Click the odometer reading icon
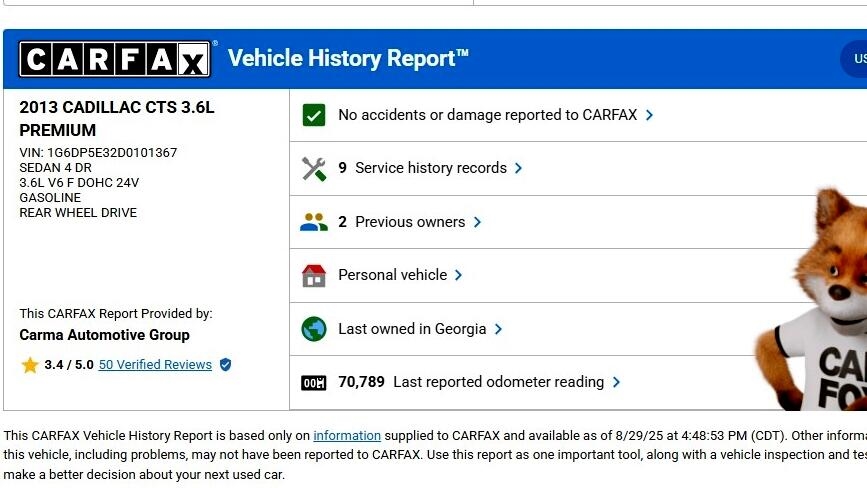Viewport: 867px width, 488px height. coord(314,383)
